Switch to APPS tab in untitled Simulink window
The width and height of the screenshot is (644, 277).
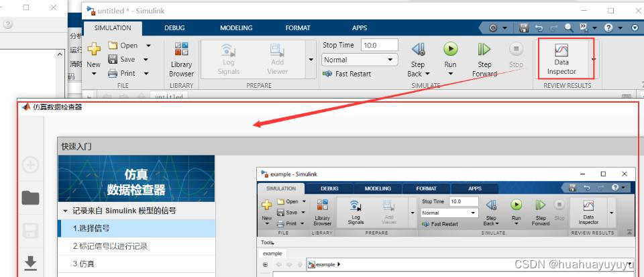360,28
